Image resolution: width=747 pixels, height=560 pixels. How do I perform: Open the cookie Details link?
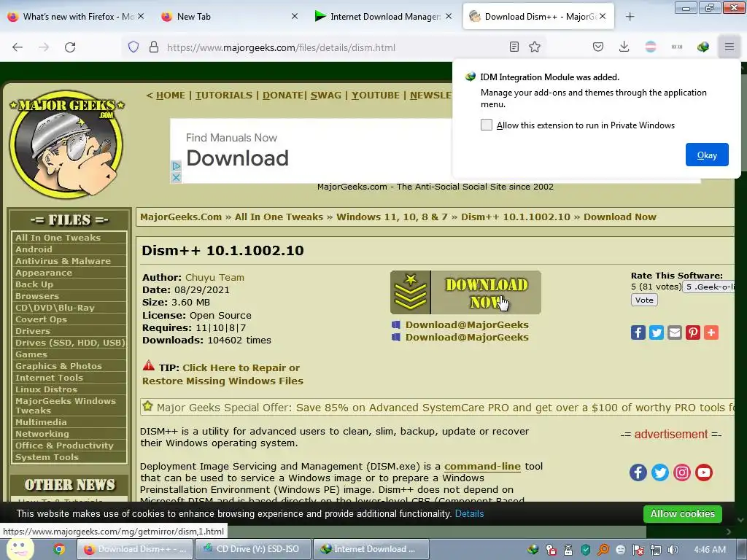click(x=469, y=514)
